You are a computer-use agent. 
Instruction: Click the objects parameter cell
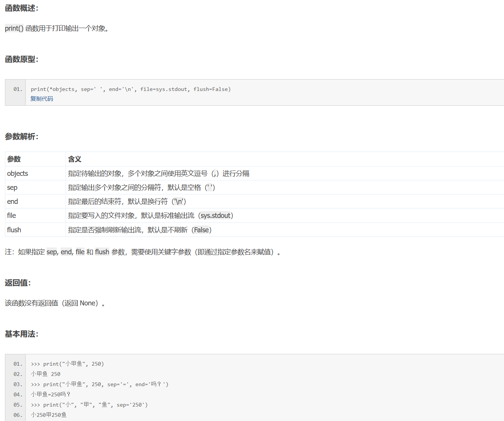pos(35,173)
